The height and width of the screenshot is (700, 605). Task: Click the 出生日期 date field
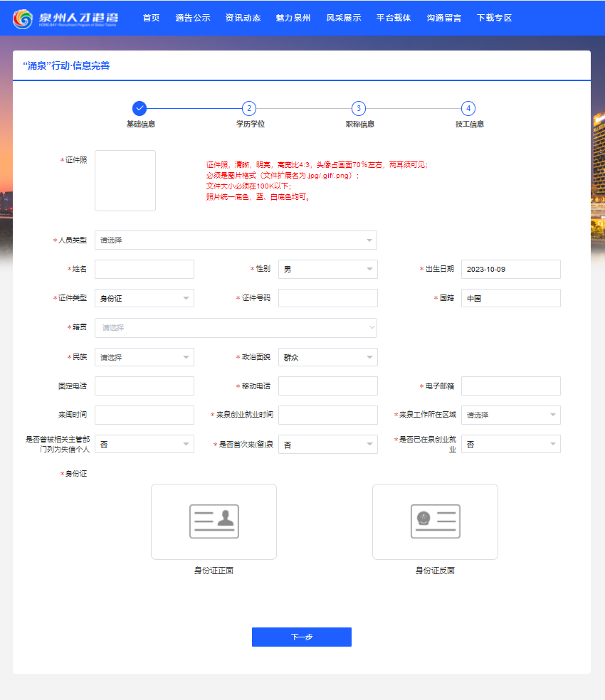coord(510,269)
